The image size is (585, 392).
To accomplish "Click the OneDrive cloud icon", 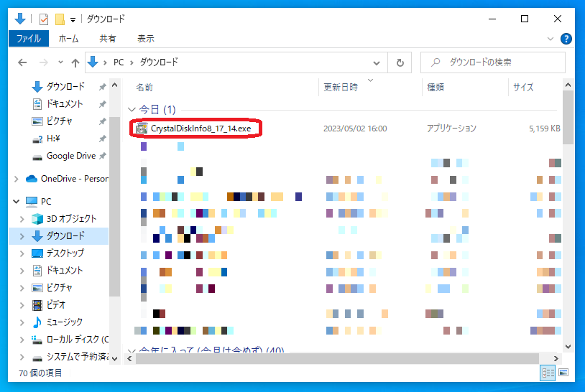I will (32, 179).
